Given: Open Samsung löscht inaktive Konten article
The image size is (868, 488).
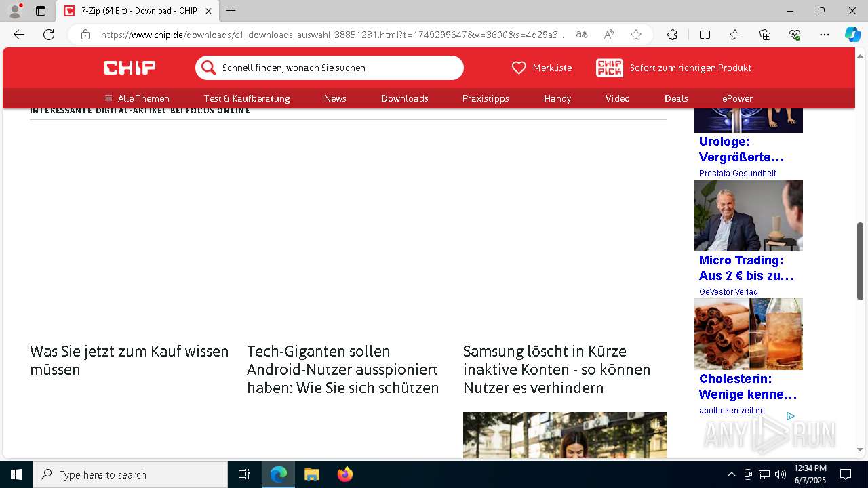Looking at the screenshot, I should click(557, 369).
